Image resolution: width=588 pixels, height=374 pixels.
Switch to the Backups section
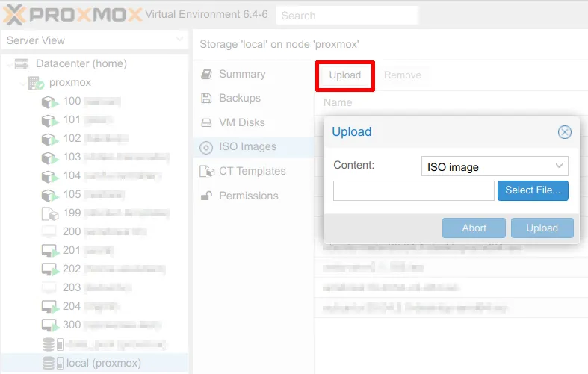[239, 98]
